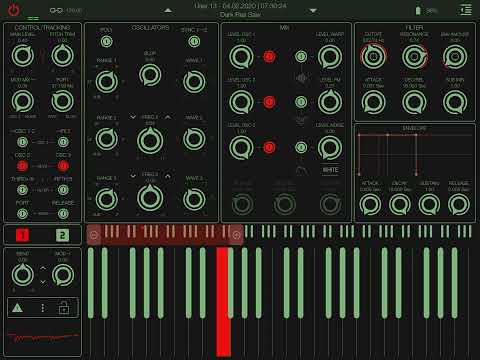Click the Wave 1 knob
The width and height of the screenshot is (480, 360).
(194, 82)
